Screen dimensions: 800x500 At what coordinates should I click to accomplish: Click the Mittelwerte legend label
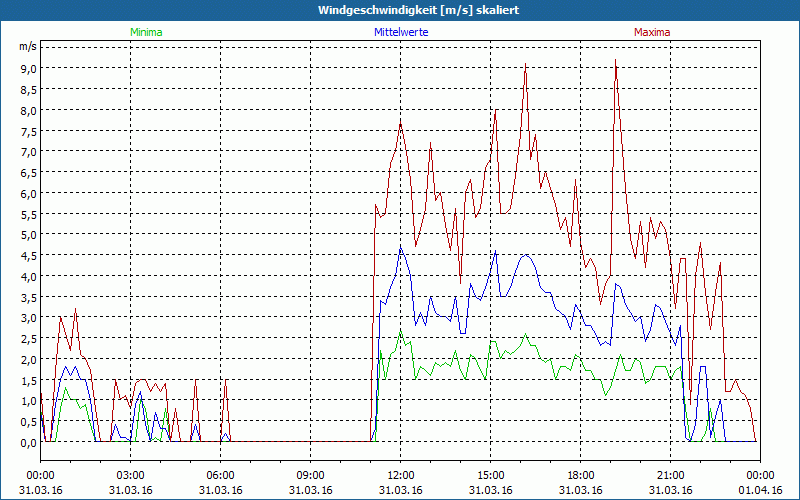(x=401, y=32)
